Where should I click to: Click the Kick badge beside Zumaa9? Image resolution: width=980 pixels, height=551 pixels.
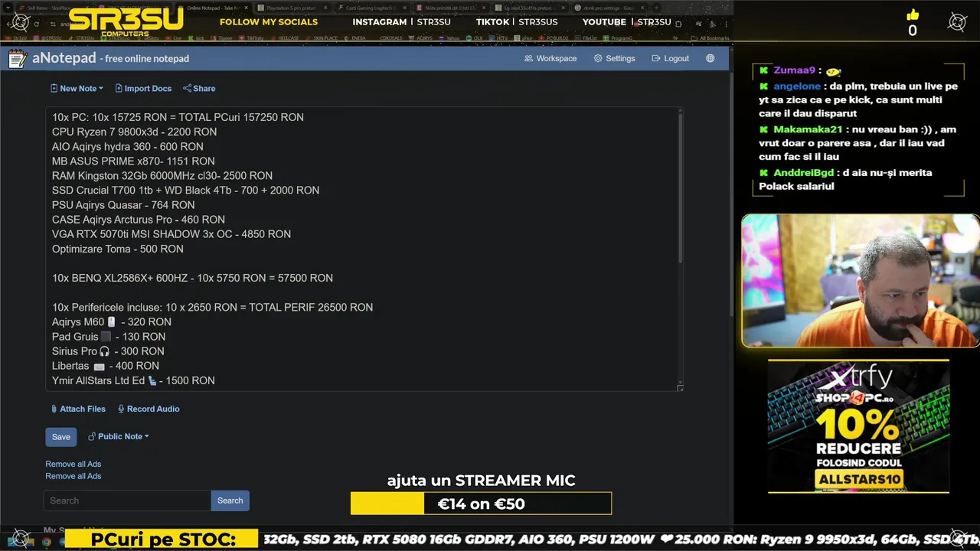coord(763,70)
